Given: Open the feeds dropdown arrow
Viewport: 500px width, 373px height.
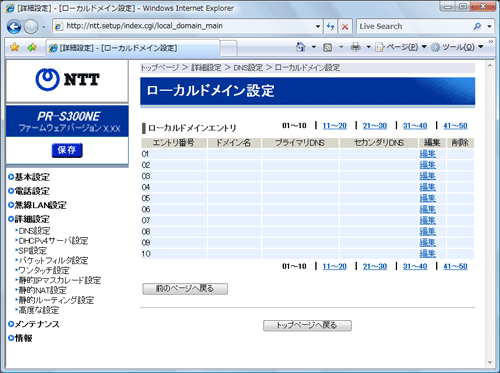Looking at the screenshot, I should coord(341,47).
